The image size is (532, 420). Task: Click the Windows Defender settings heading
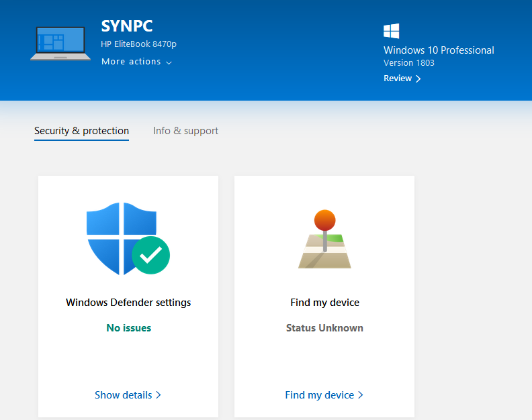tap(128, 303)
